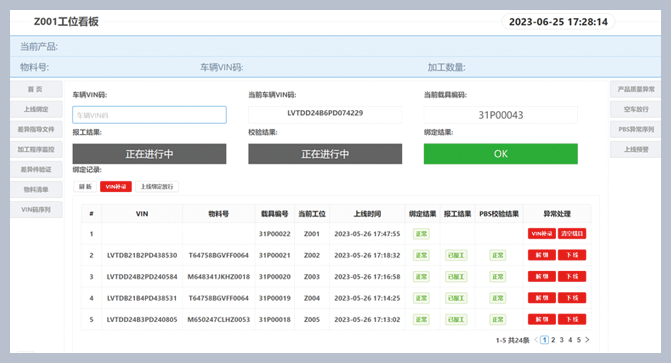This screenshot has height=363, width=671.
Task: Click 清空载具 in the first table row
Action: (572, 234)
